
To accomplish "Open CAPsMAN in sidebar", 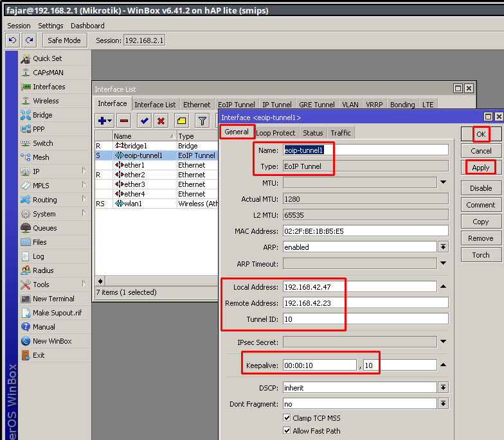I will 48,73.
